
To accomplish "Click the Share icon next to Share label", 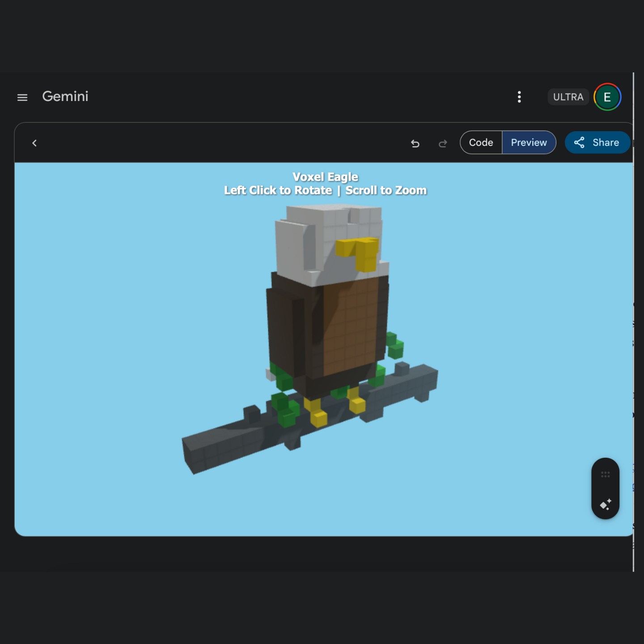I will click(x=580, y=143).
